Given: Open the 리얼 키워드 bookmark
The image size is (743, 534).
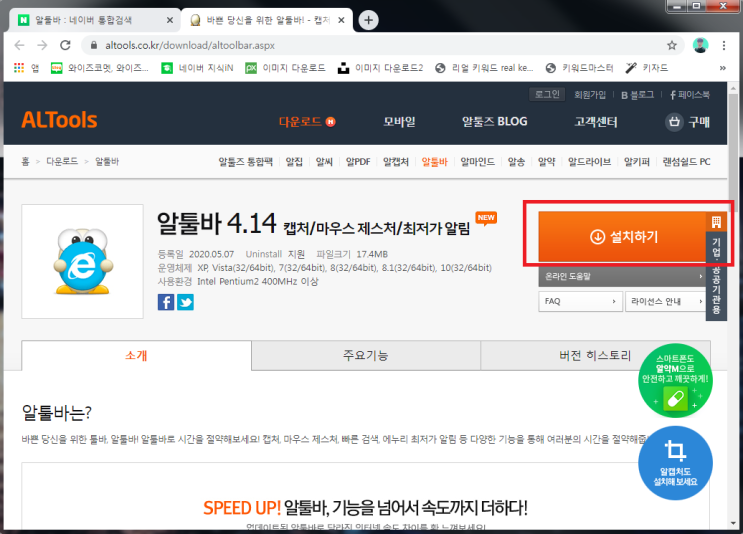Looking at the screenshot, I should pos(484,68).
